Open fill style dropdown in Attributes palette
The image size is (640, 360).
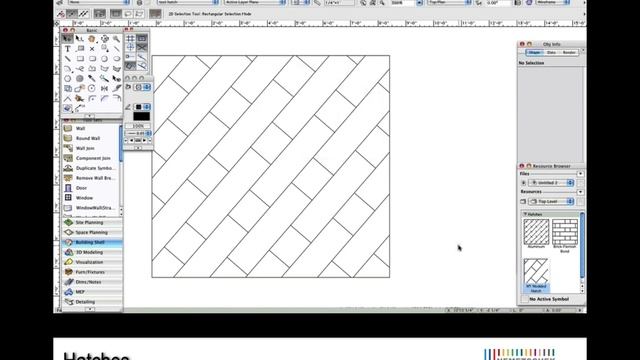click(x=143, y=87)
